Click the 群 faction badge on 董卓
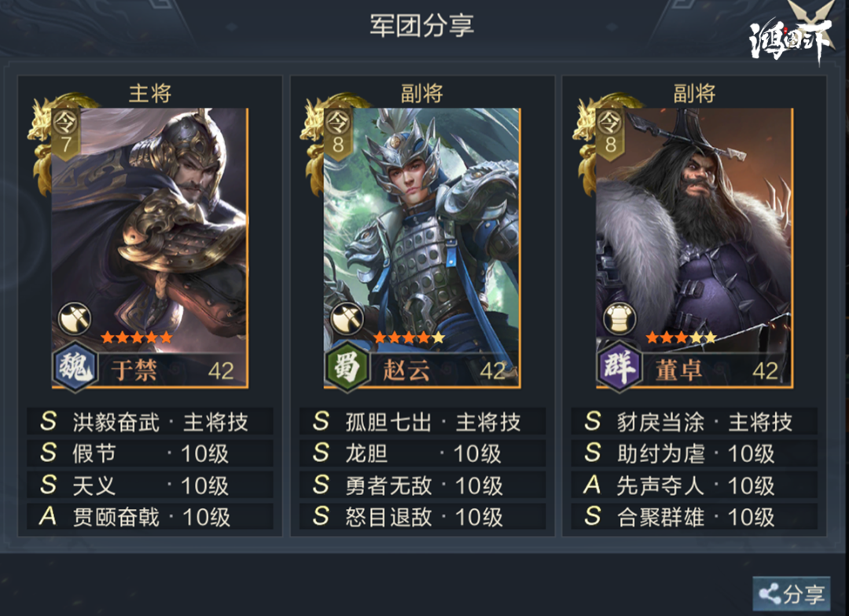 [x=620, y=366]
